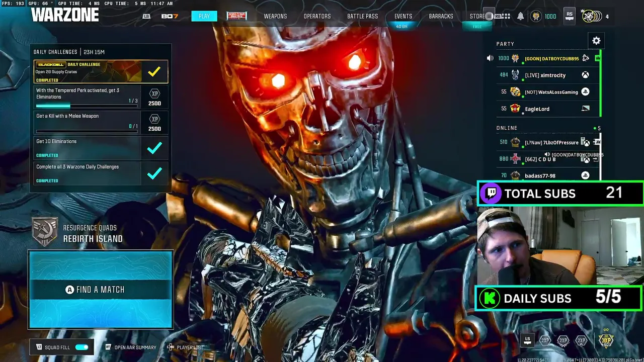Viewport: 644px width, 362px height.
Task: Click XP reward icon for Melee challenge
Action: click(154, 119)
